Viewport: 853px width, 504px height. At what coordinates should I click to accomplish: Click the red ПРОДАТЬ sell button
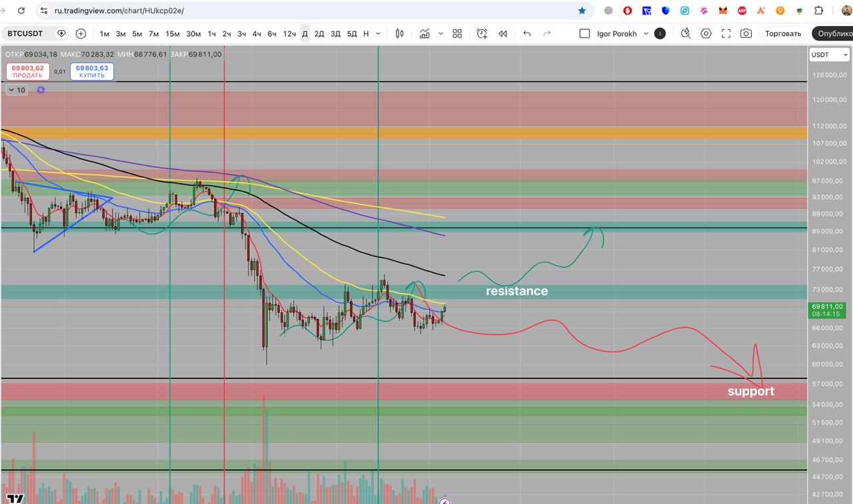click(x=28, y=71)
